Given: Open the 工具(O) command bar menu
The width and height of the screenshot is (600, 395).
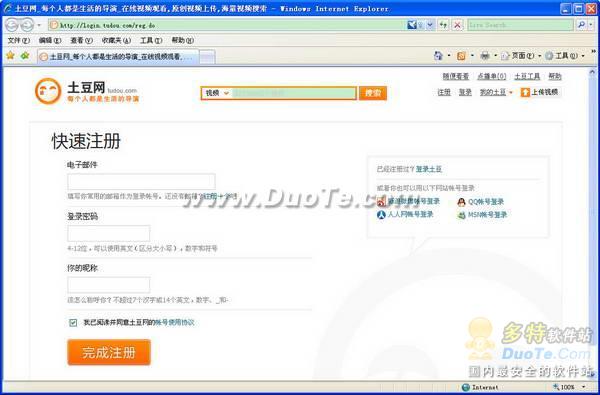Looking at the screenshot, I should pyautogui.click(x=565, y=56).
